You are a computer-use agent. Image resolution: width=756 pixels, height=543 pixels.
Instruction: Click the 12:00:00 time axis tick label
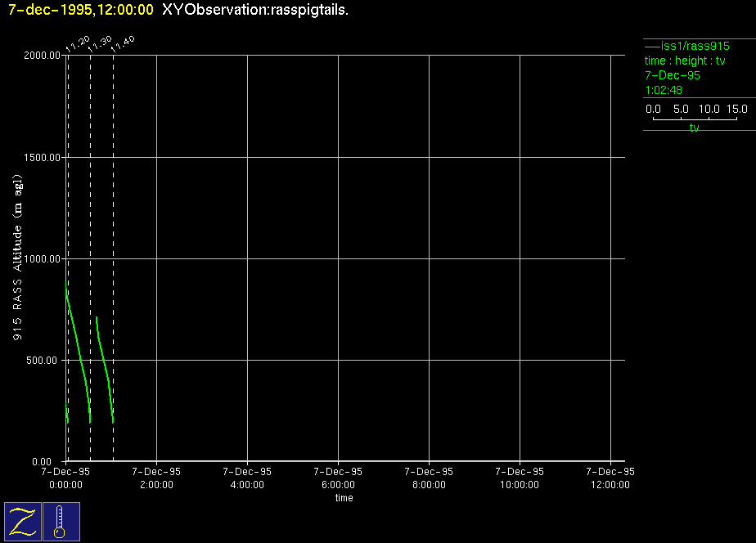612,485
